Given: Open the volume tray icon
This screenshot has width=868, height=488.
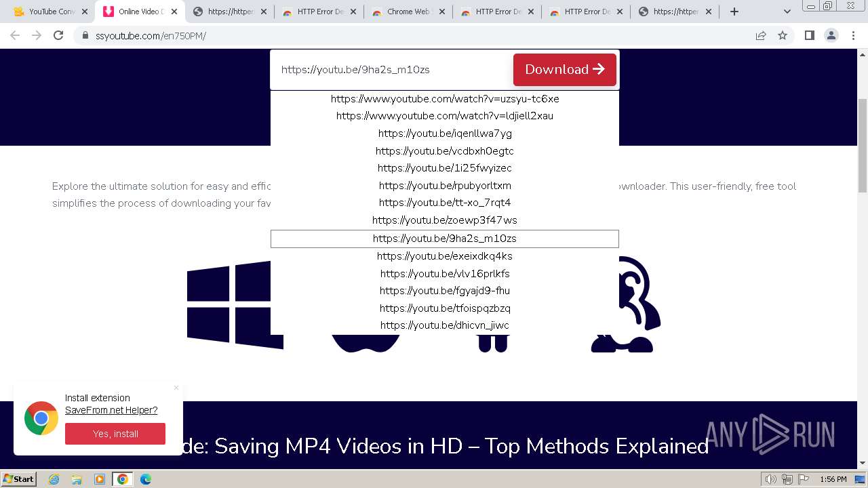Looking at the screenshot, I should pyautogui.click(x=771, y=479).
